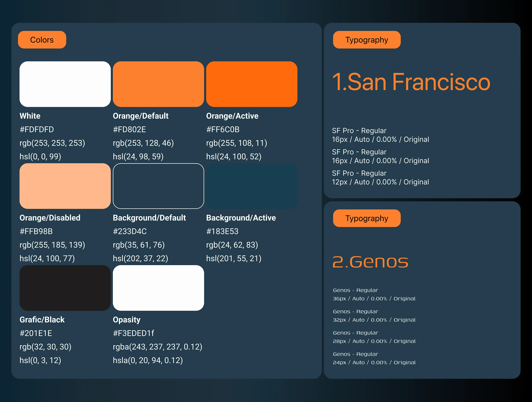
Task: Select the Orange/Disabled peach swatch
Action: [65, 186]
